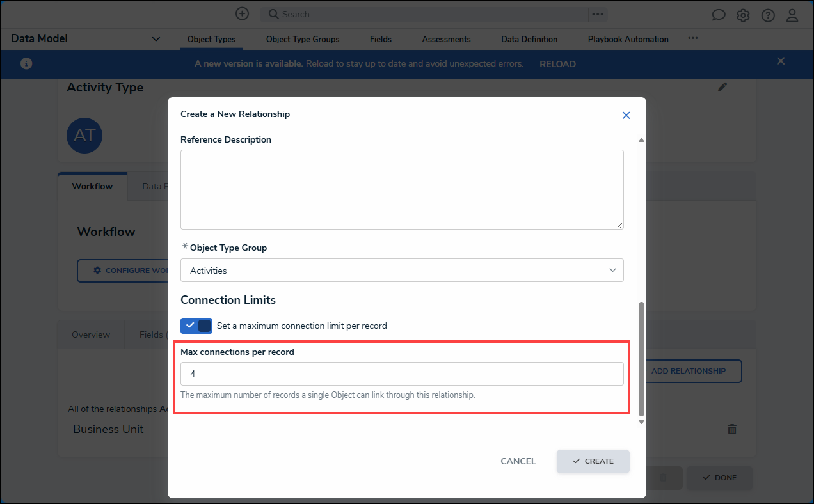Open the Assessments tab
The height and width of the screenshot is (504, 814).
[446, 39]
